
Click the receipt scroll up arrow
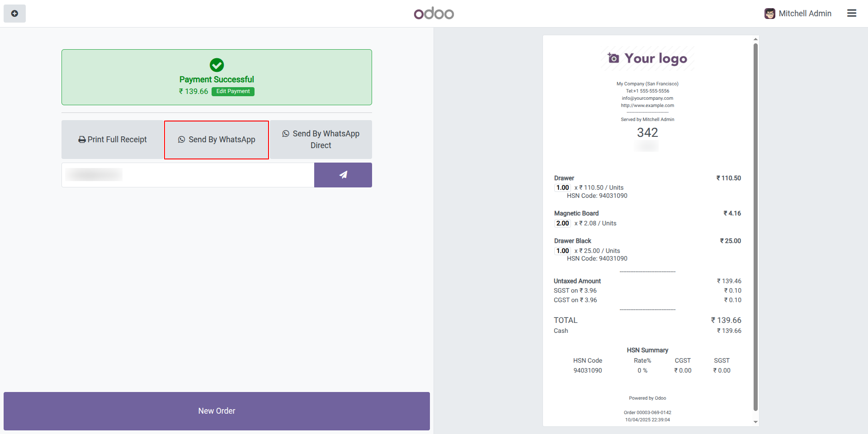[755, 39]
